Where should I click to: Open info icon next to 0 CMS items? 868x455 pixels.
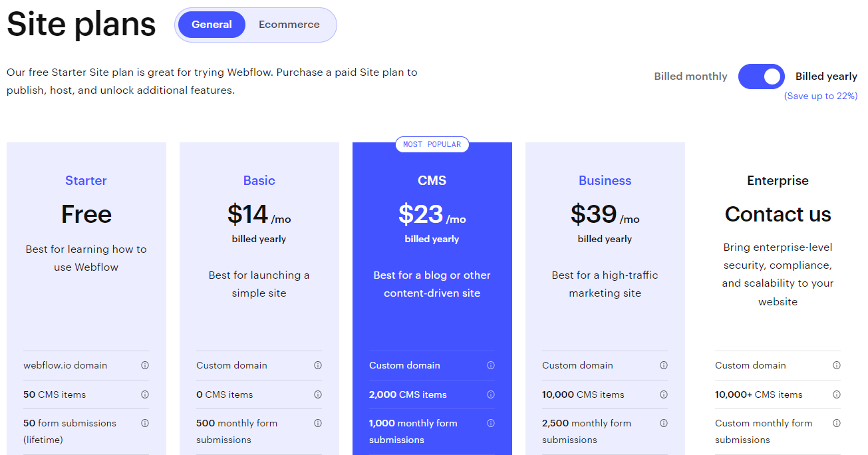click(x=318, y=394)
